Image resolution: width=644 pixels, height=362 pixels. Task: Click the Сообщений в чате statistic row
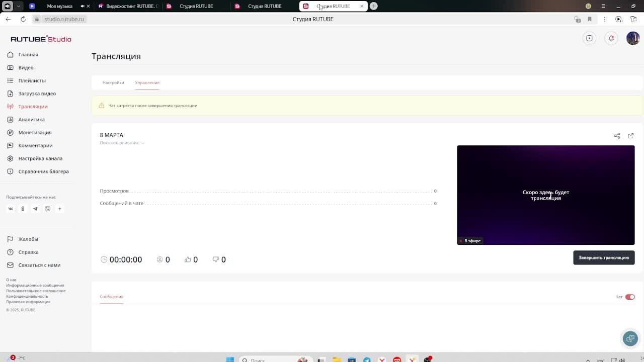[x=268, y=203]
